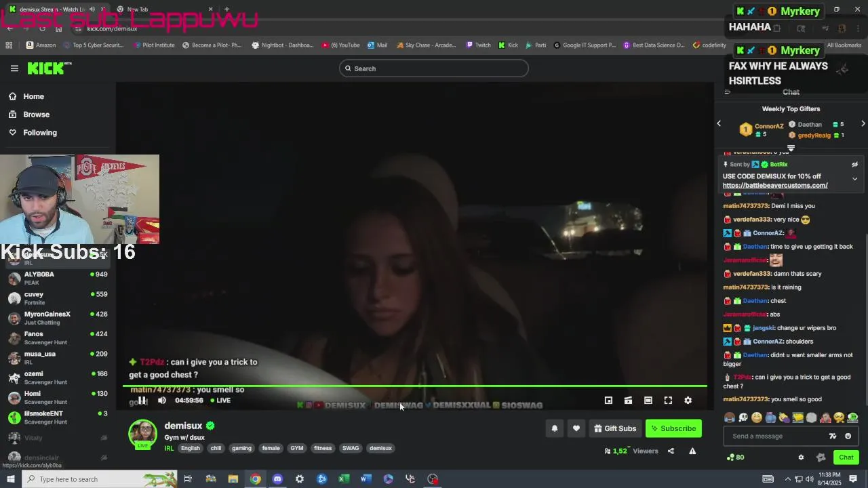The height and width of the screenshot is (488, 868).
Task: Click the taskbar search box
Action: (x=100, y=479)
